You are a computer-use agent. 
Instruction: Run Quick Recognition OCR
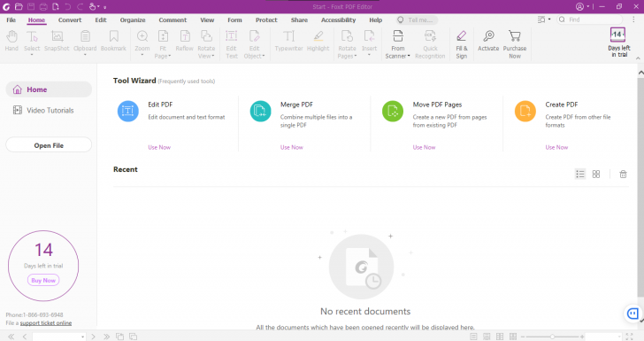[430, 44]
